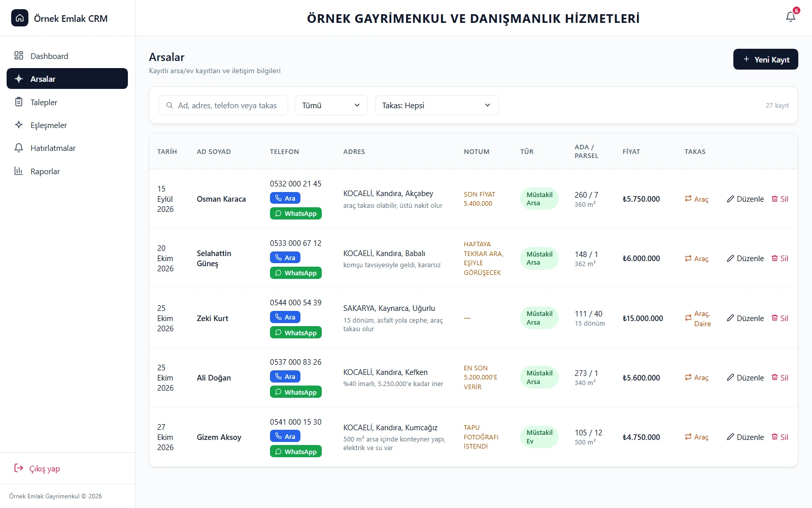Screen dimensions: 812x508
Task: Edit the Zeki Kurt record
Action: tap(745, 318)
